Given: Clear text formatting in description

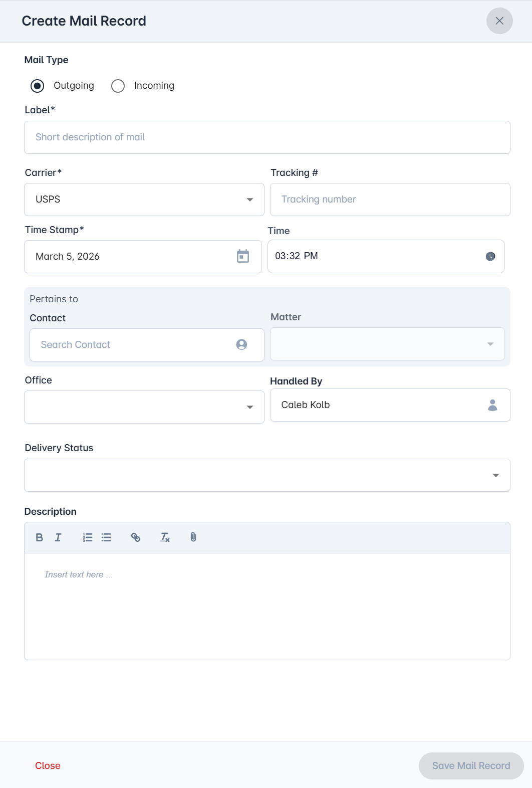Looking at the screenshot, I should click(165, 537).
